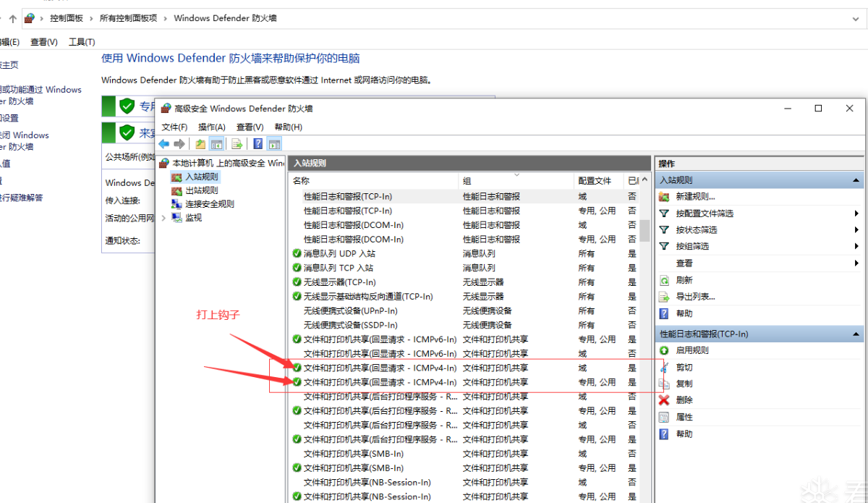Image resolution: width=868 pixels, height=503 pixels.
Task: Click Windows Defender 防火墙 breadcrumb segment
Action: [225, 18]
